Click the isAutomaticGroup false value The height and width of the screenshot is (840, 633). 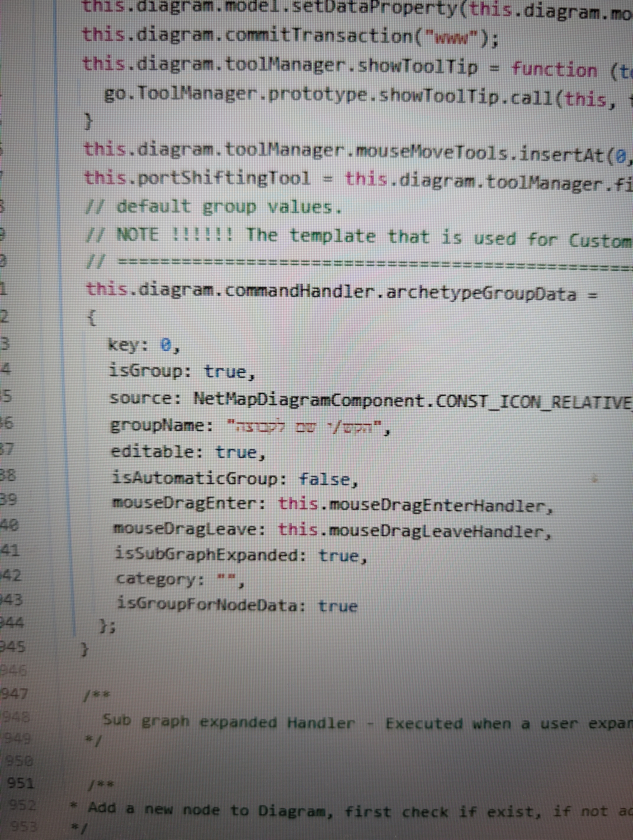(324, 479)
